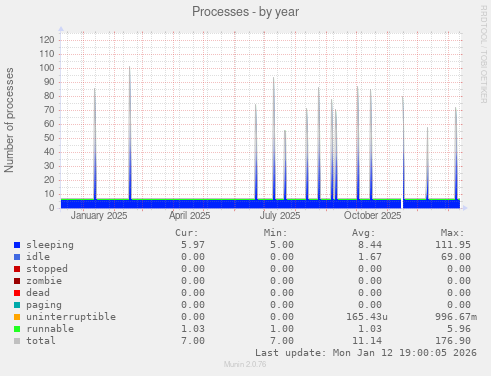
Task: Click the 'dead' legend label
Action: (x=38, y=293)
